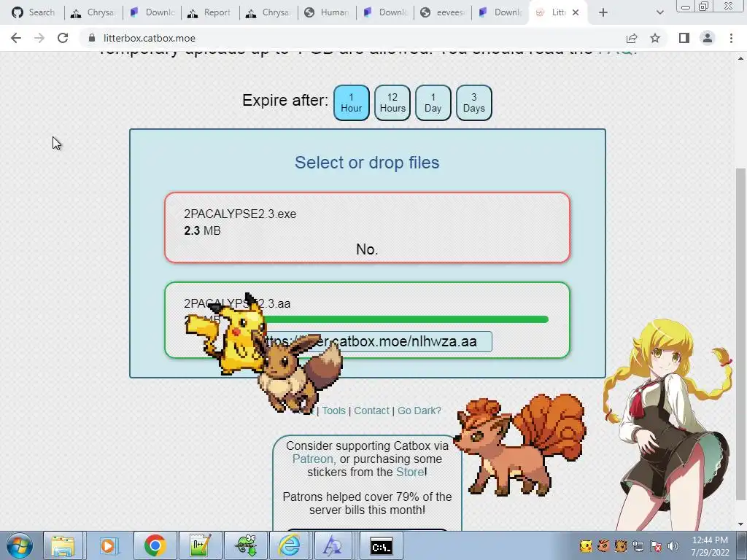Select the rejected 2PACALYPSE2.3.exe entry
This screenshot has width=747, height=560.
tap(368, 227)
